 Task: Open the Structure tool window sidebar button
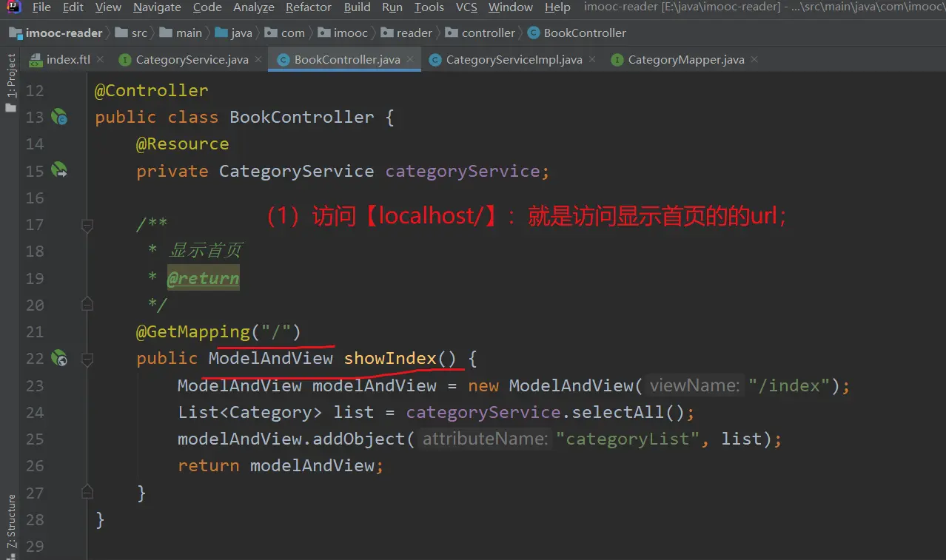click(10, 522)
